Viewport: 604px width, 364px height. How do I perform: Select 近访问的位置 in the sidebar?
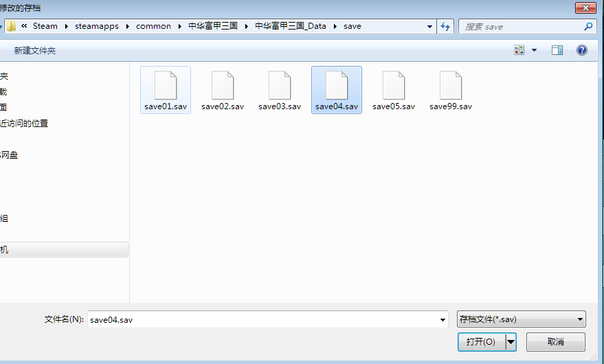24,123
